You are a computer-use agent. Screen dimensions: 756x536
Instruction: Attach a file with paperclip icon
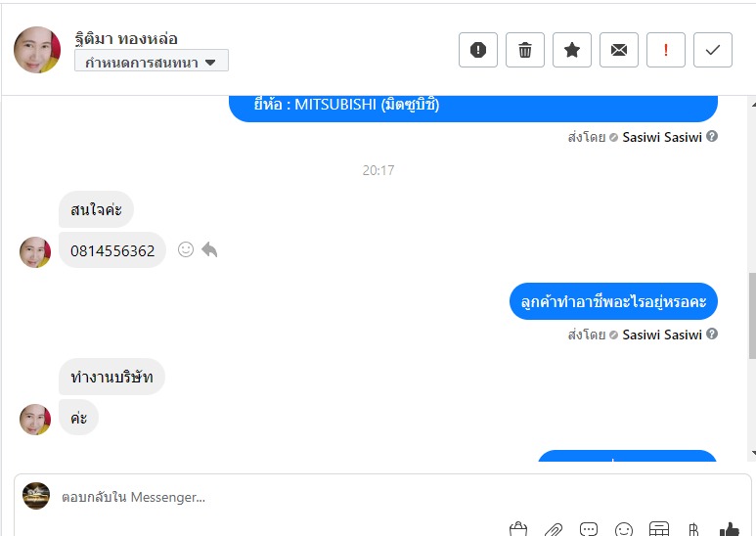click(554, 530)
